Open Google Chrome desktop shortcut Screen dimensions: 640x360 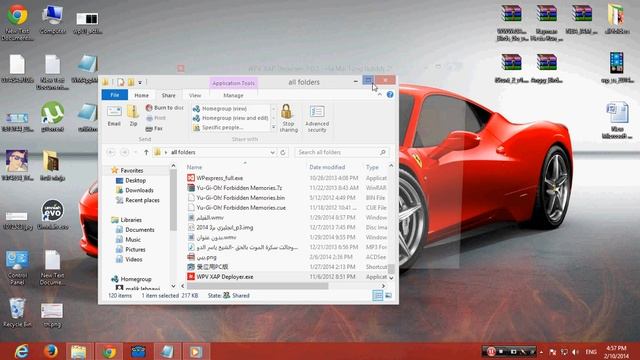17,22
